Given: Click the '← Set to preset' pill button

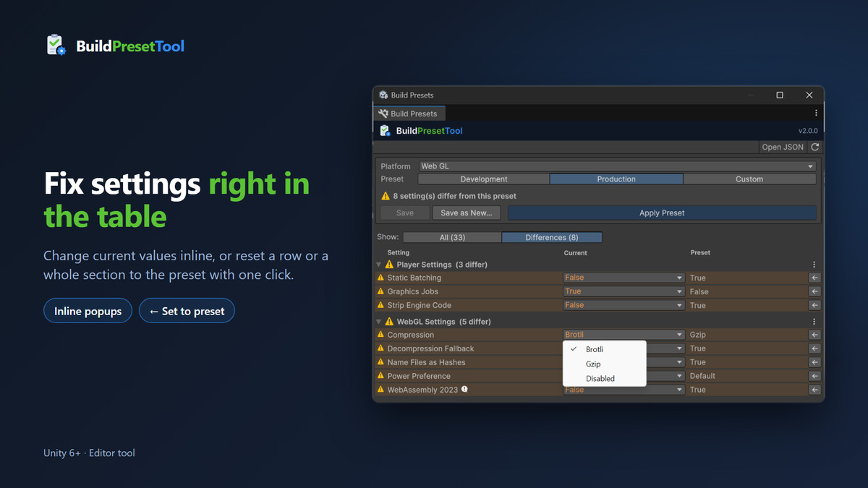Looking at the screenshot, I should [x=187, y=311].
